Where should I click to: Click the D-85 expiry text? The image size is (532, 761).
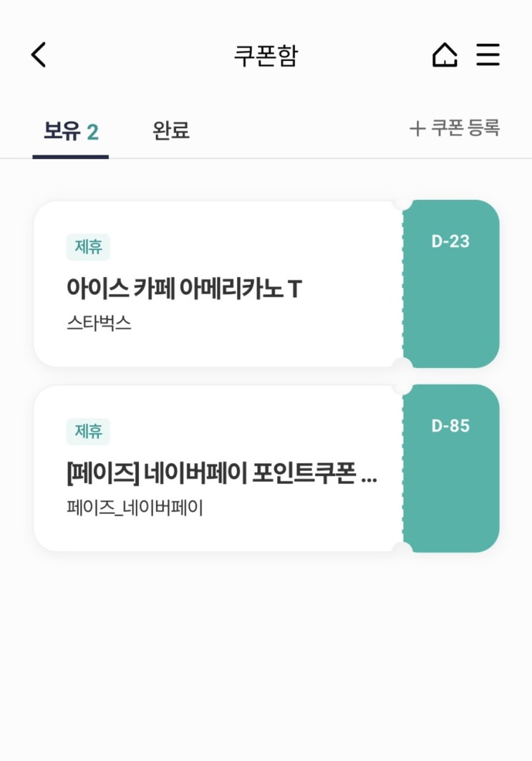tap(450, 427)
